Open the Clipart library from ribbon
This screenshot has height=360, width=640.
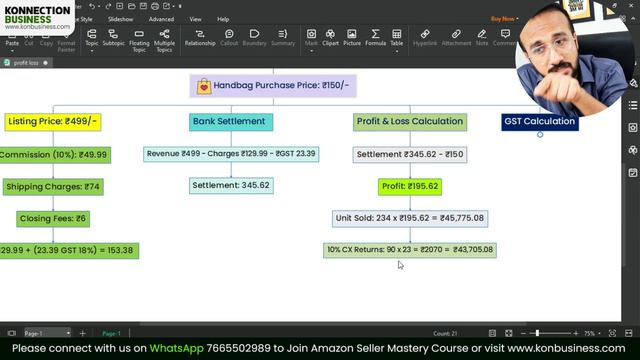[330, 38]
